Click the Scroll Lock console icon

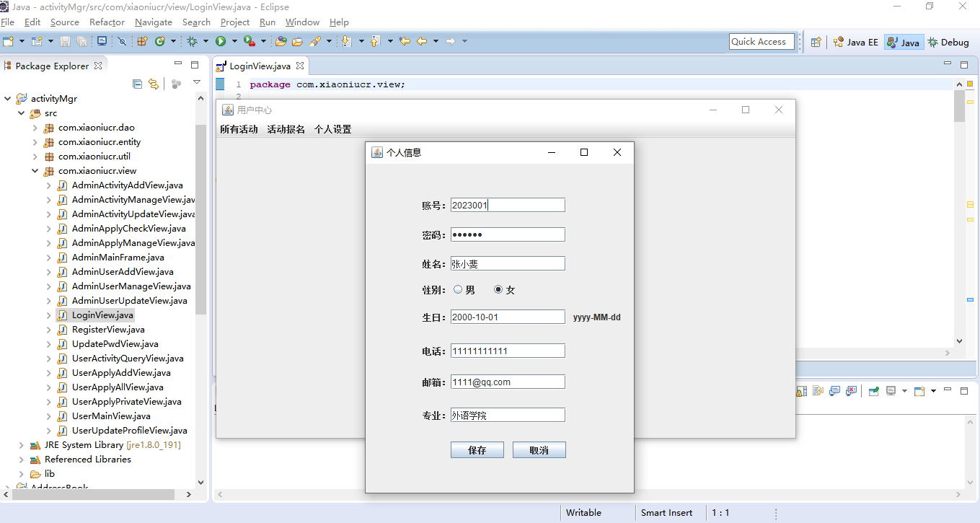(x=801, y=391)
